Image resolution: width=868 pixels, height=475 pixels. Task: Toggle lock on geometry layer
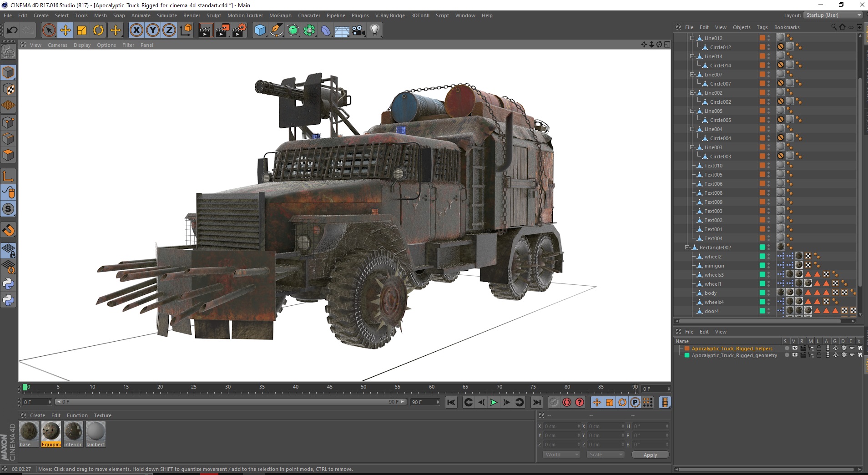pos(819,355)
